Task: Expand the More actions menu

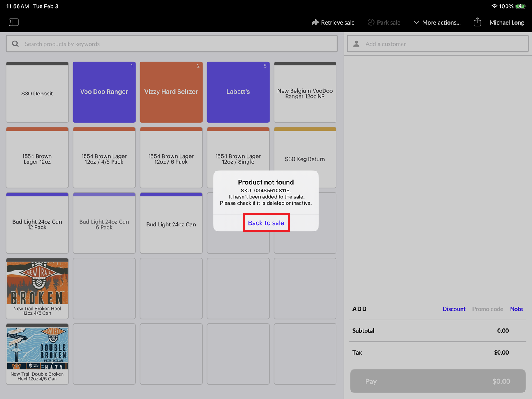Action: [437, 23]
